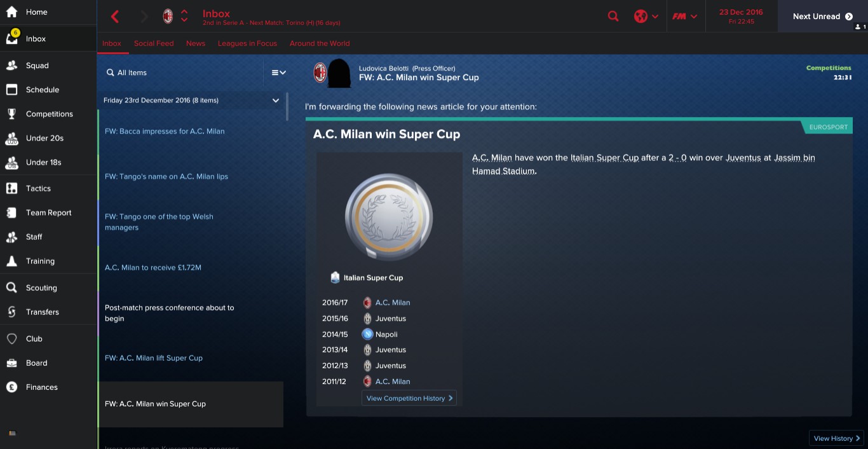The width and height of the screenshot is (868, 449).
Task: Click the Finances pound icon
Action: point(11,387)
